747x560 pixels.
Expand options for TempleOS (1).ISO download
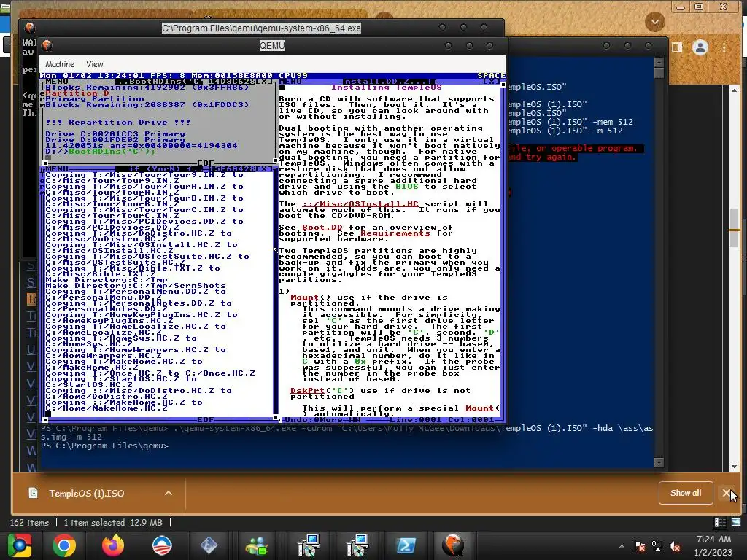tap(169, 494)
